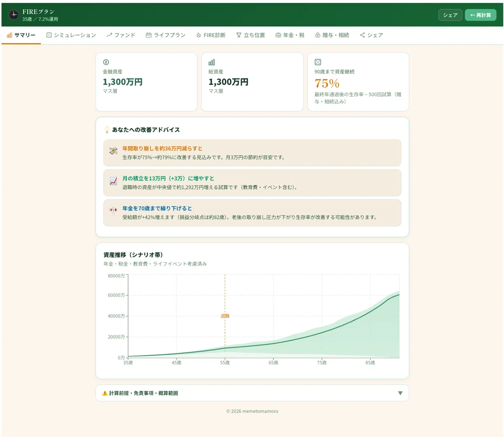Image resolution: width=504 pixels, height=437 pixels.
Task: Select the 立ち位置 tab
Action: pyautogui.click(x=250, y=35)
